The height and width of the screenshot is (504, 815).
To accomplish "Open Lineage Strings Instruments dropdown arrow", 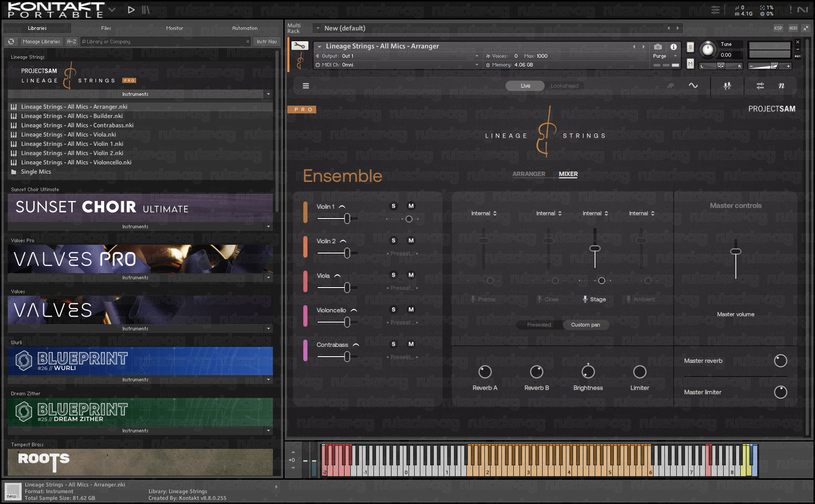I will click(268, 94).
